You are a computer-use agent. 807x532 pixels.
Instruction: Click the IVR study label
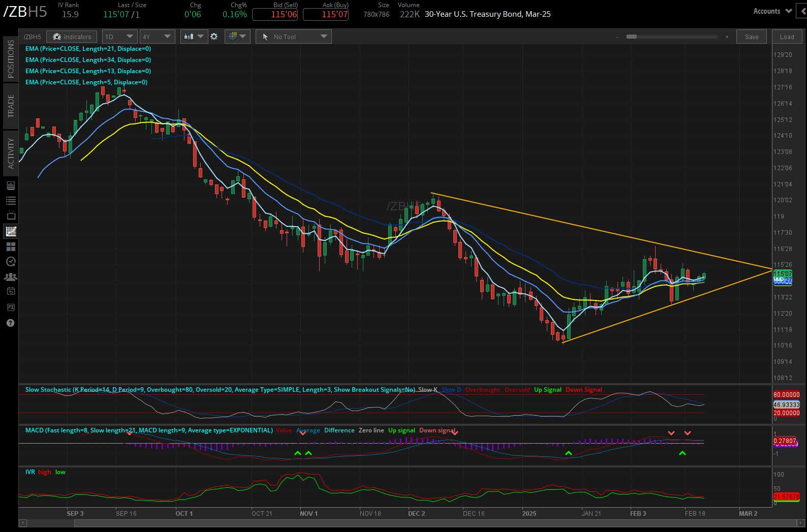point(30,472)
